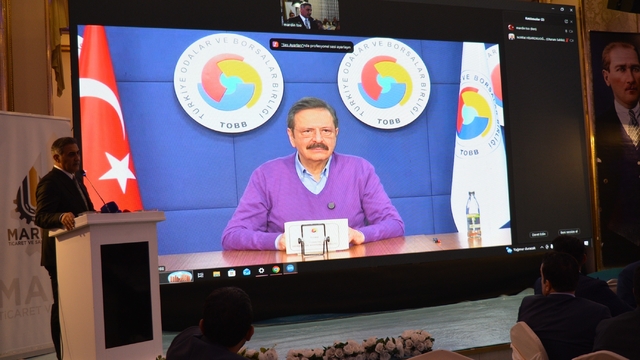Select second participant row in the list
This screenshot has width=640, height=360.
[x=541, y=38]
